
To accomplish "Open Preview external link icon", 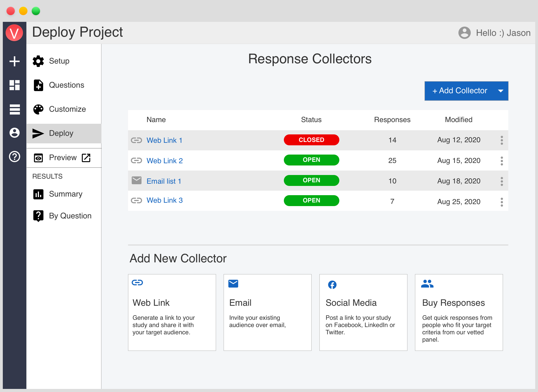I will (x=86, y=158).
